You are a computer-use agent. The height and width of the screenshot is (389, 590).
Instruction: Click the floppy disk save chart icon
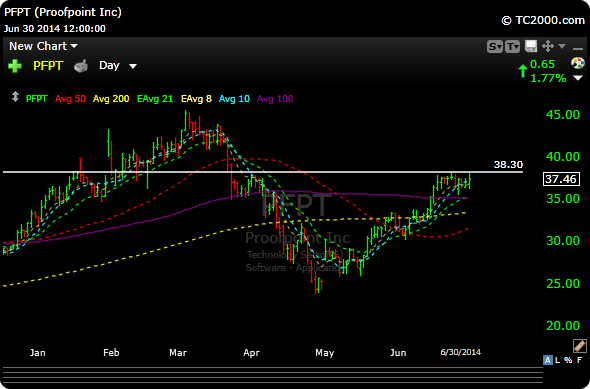(x=531, y=46)
